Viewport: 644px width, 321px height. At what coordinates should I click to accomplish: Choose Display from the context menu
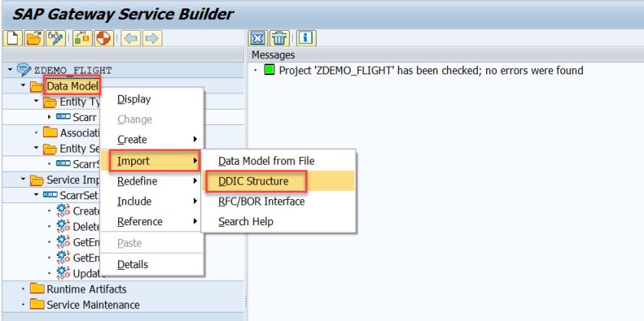click(x=152, y=100)
